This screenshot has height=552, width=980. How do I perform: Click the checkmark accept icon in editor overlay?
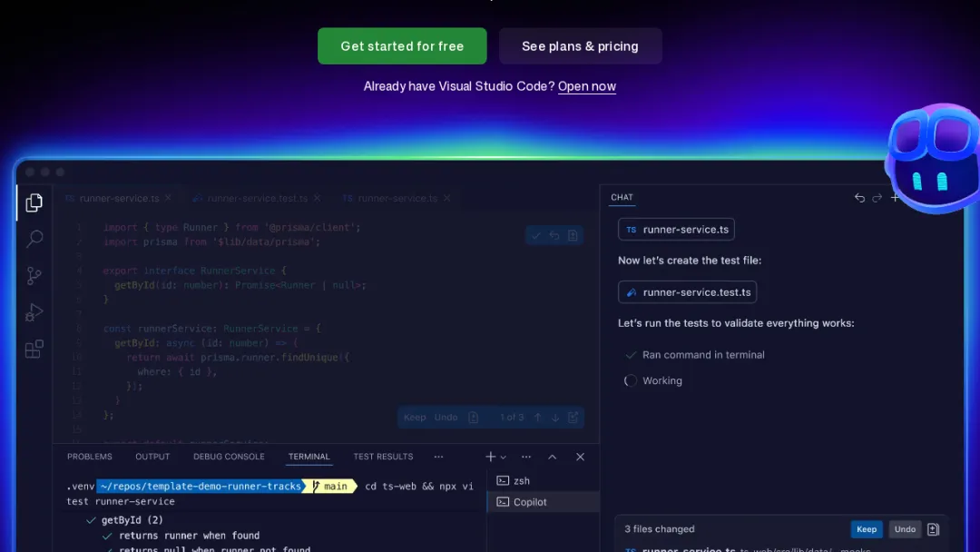pos(535,236)
